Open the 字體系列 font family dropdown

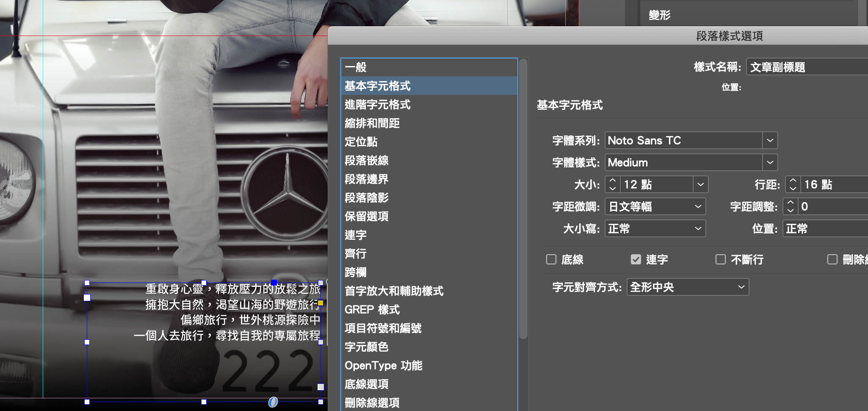coord(770,140)
